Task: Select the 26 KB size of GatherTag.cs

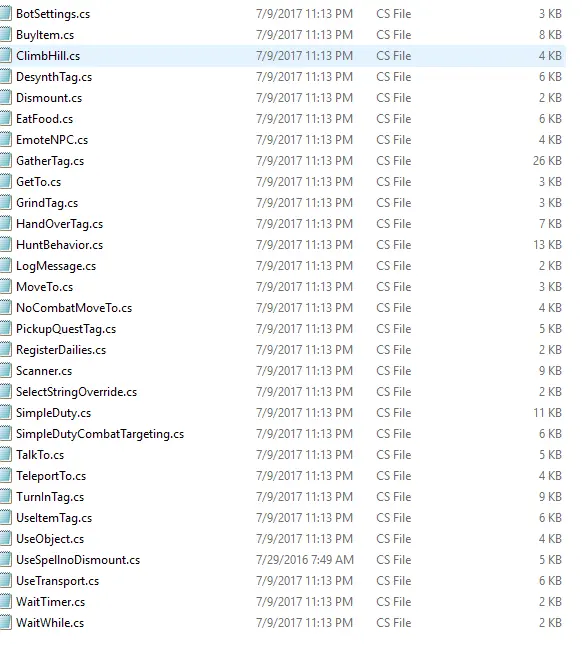Action: point(547,161)
